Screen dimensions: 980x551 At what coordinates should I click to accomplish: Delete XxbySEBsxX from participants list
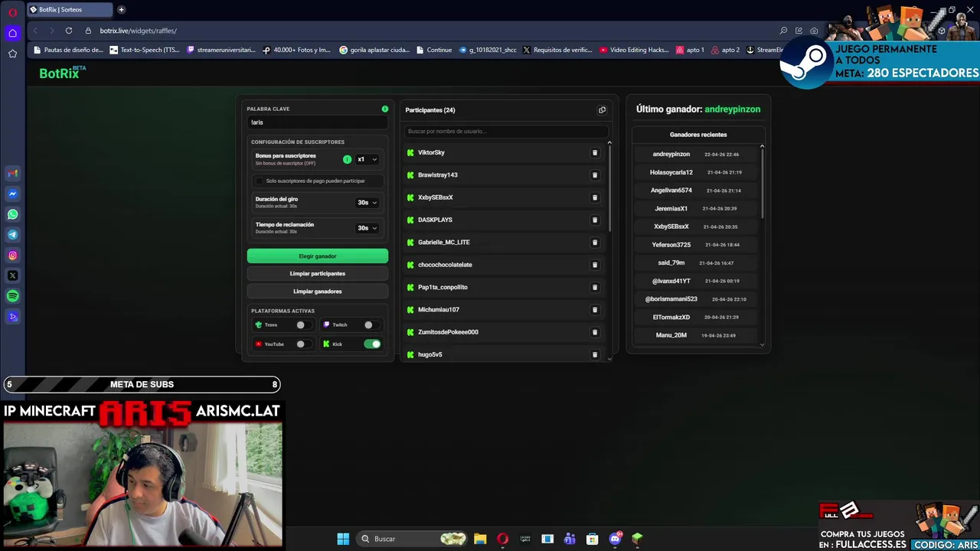tap(595, 197)
